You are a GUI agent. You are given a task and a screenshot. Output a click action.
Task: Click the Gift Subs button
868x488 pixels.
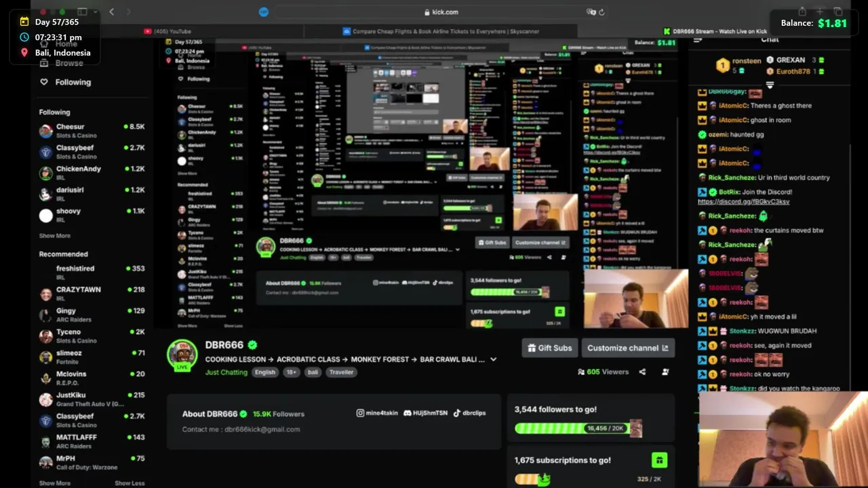[550, 348]
